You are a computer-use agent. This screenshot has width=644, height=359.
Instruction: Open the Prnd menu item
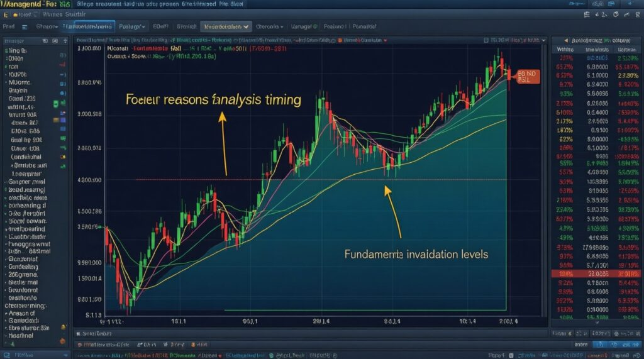coord(9,26)
